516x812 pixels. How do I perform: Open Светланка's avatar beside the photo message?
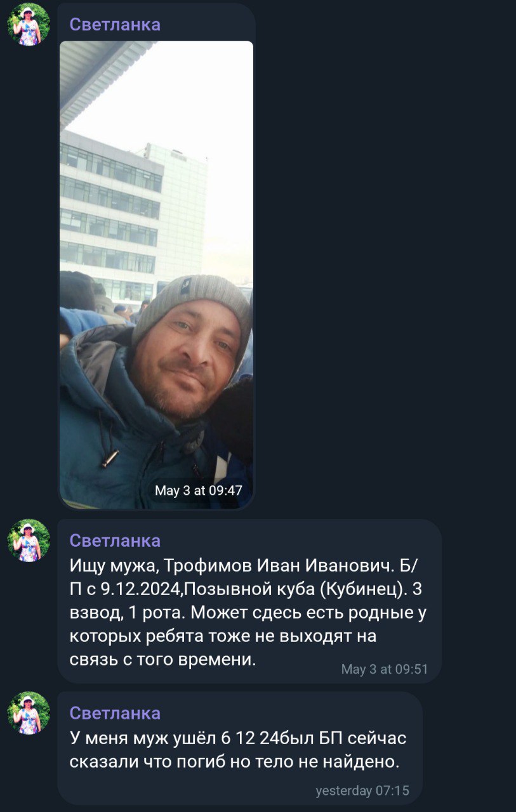(x=29, y=24)
